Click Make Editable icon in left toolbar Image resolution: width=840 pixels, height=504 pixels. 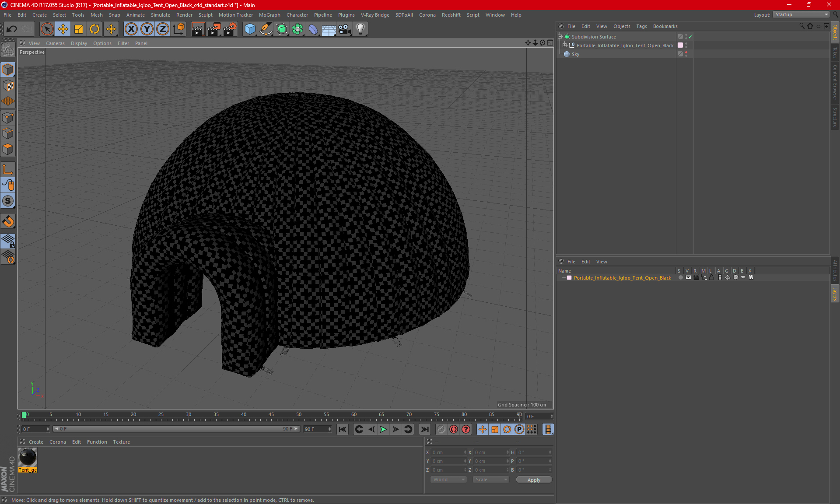click(8, 50)
